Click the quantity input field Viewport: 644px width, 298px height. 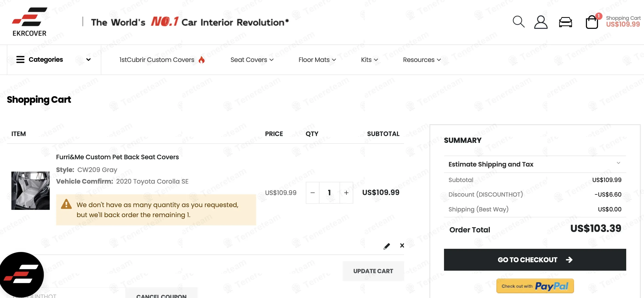(x=329, y=193)
